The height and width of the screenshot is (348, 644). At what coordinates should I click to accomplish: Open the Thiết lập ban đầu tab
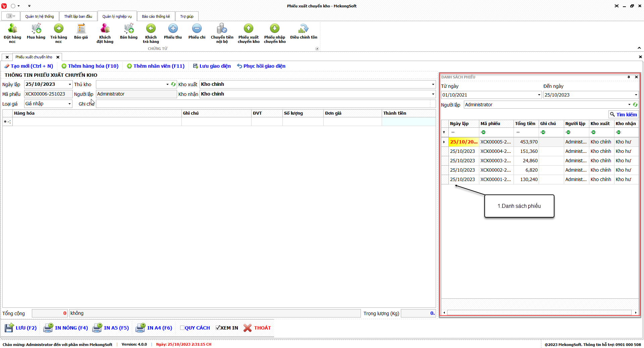point(78,16)
